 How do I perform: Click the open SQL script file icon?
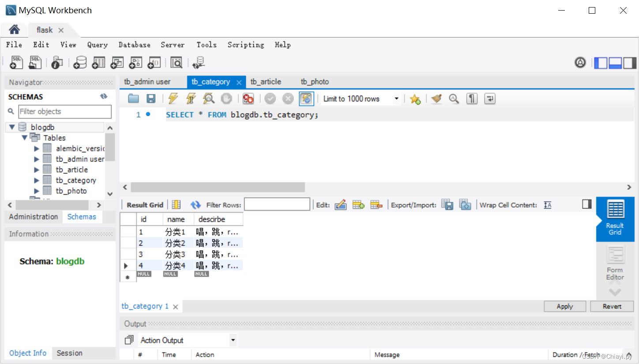pyautogui.click(x=35, y=63)
